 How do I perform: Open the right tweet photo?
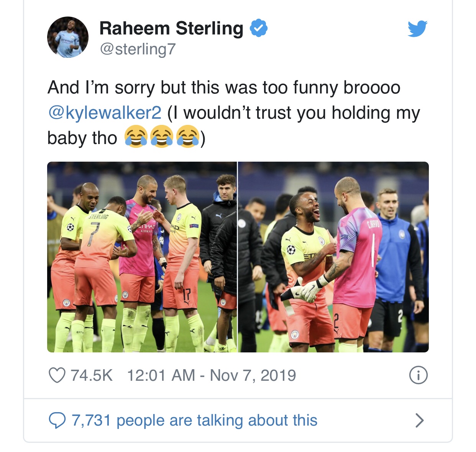[333, 257]
